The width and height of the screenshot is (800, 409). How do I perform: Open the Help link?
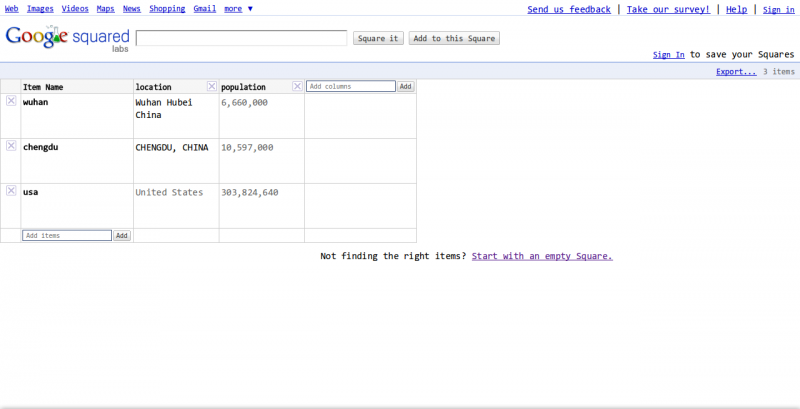pos(736,9)
